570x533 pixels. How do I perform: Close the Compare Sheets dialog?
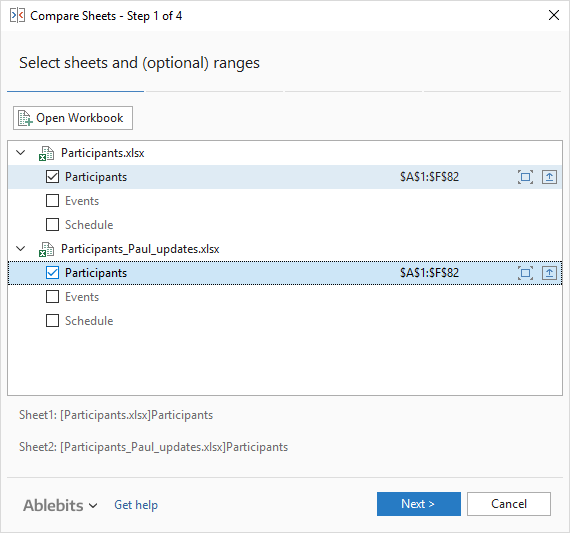tap(554, 15)
